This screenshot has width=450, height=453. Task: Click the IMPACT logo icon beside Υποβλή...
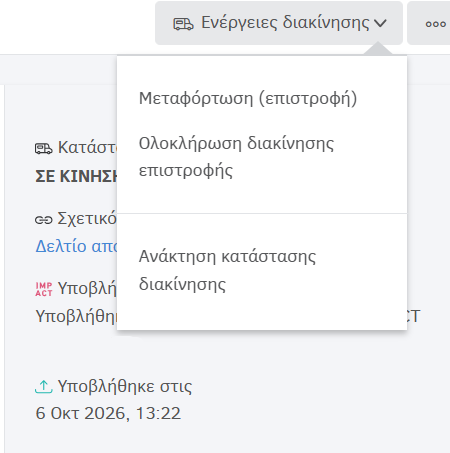[x=44, y=289]
